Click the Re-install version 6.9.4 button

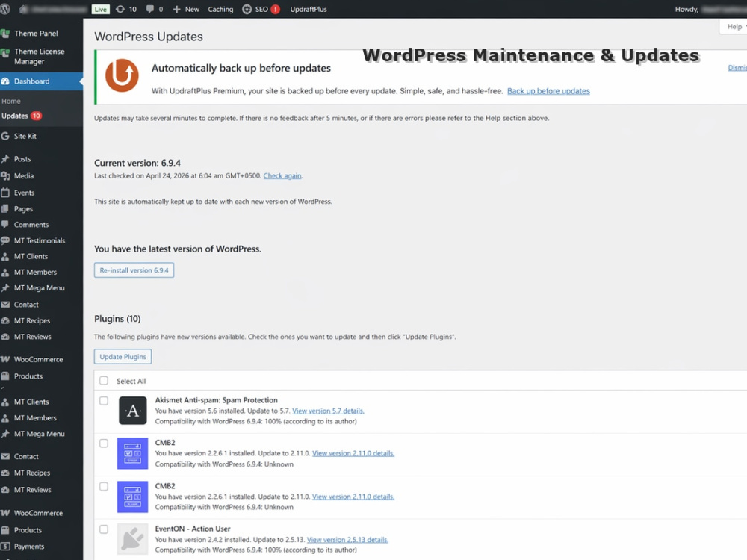point(134,270)
